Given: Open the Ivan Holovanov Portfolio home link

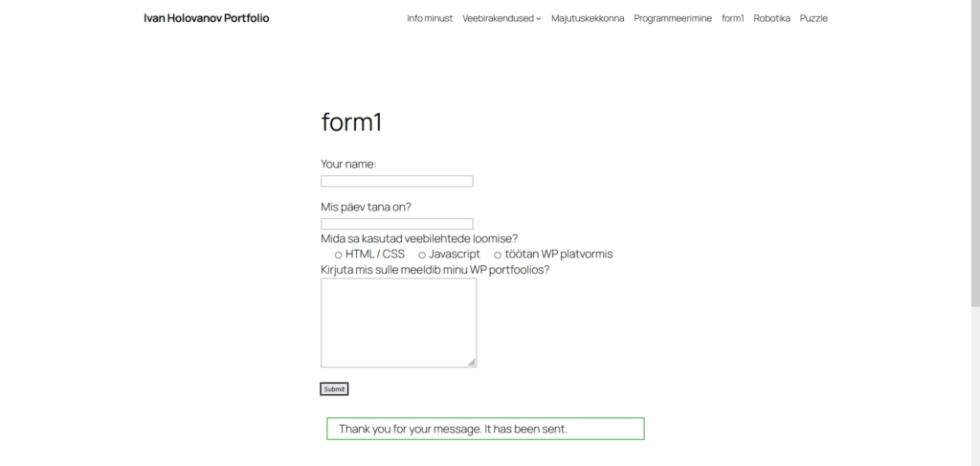Looking at the screenshot, I should pos(206,18).
